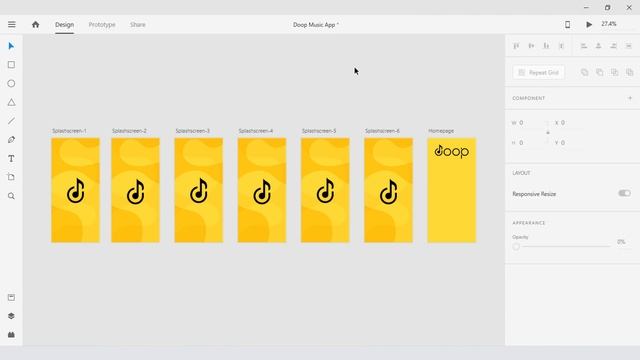
Task: Switch to the Share tab
Action: [x=138, y=24]
